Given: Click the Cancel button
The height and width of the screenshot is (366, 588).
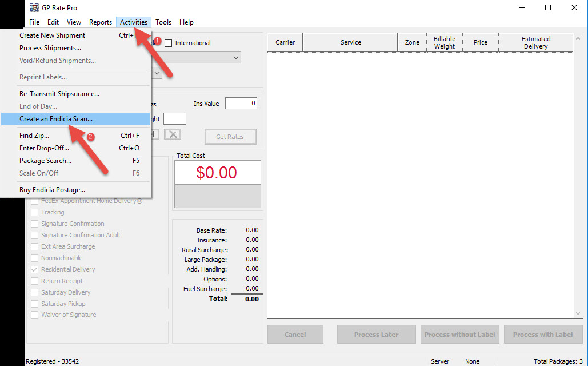Looking at the screenshot, I should tap(295, 334).
